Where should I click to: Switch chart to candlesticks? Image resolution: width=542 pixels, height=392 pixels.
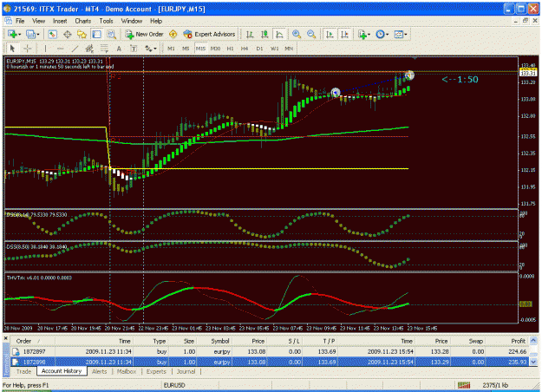(x=264, y=34)
